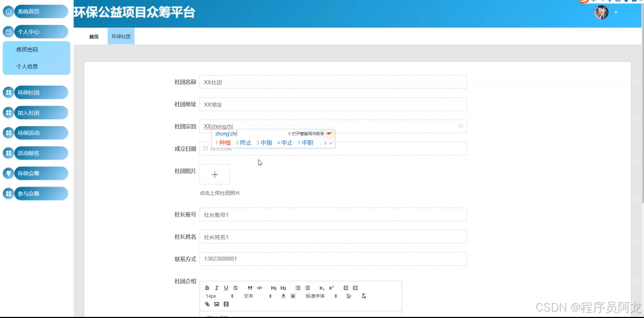Insert a numbered list

click(298, 288)
